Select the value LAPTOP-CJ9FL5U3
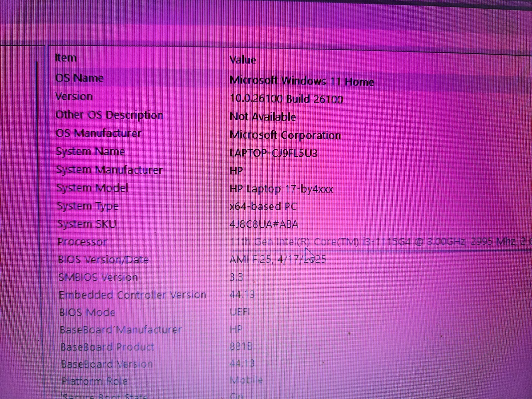The image size is (532, 399). 273,153
